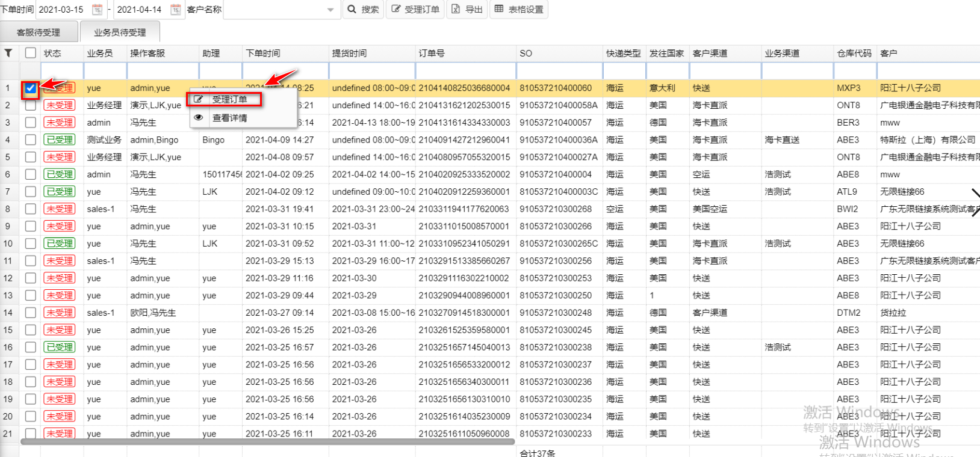Click the eye icon for 查看详情
980x457 pixels.
point(199,118)
